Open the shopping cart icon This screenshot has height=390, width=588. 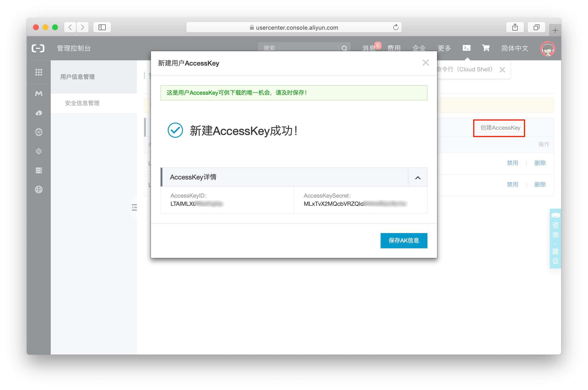point(486,48)
